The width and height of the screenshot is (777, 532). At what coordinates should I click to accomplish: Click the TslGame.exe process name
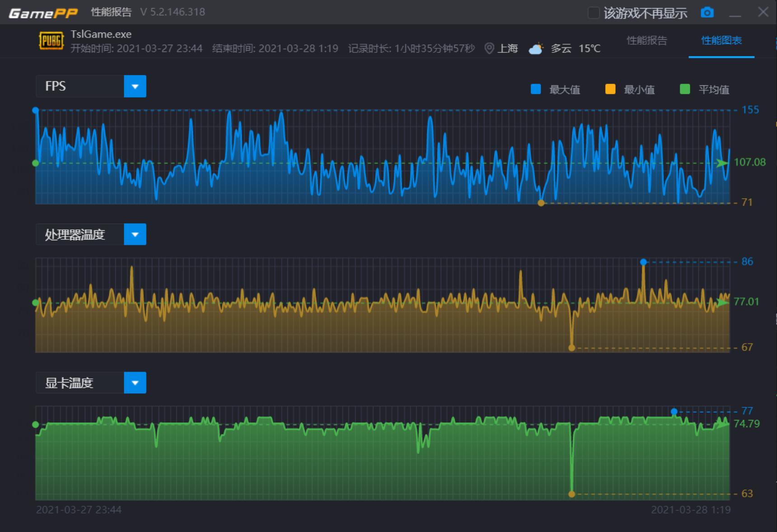(101, 34)
